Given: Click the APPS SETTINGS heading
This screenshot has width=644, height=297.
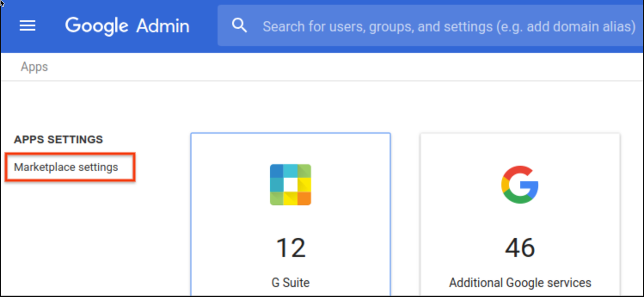Looking at the screenshot, I should click(x=58, y=140).
